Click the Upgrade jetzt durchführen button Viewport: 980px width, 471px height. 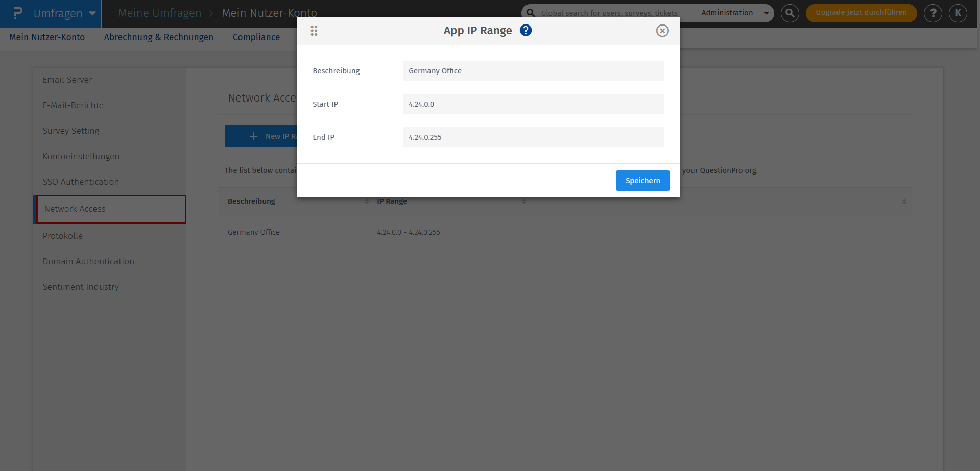click(861, 13)
